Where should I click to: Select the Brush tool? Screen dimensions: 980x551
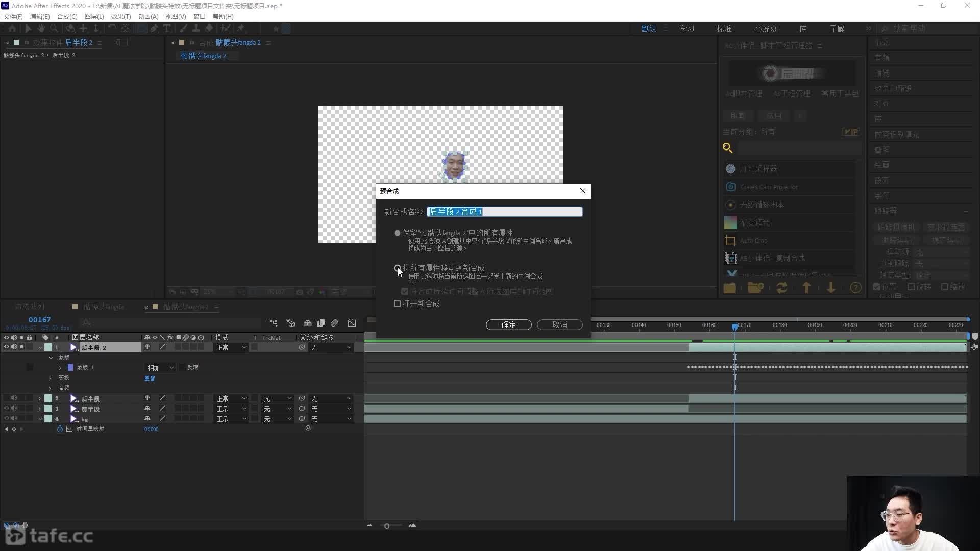pos(183,29)
